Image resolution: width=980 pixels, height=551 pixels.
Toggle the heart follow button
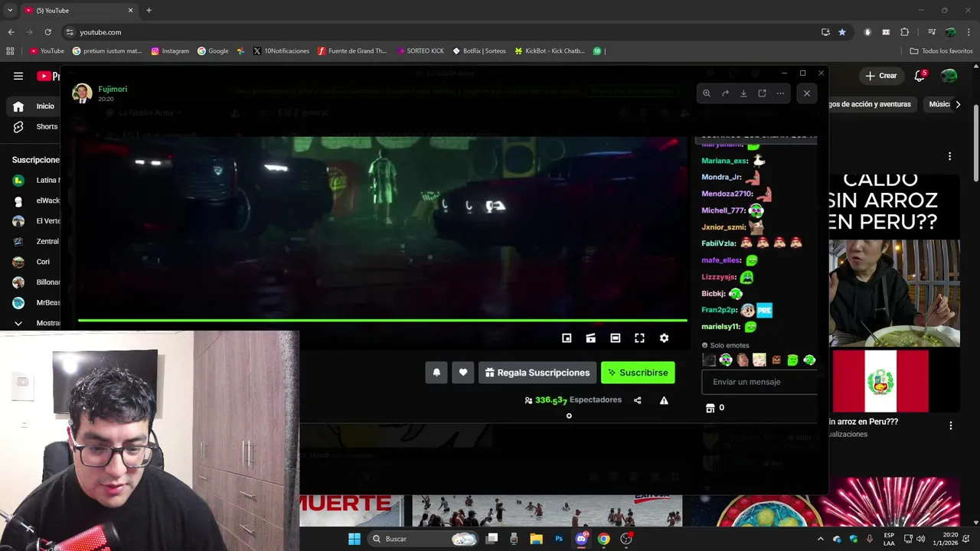463,373
